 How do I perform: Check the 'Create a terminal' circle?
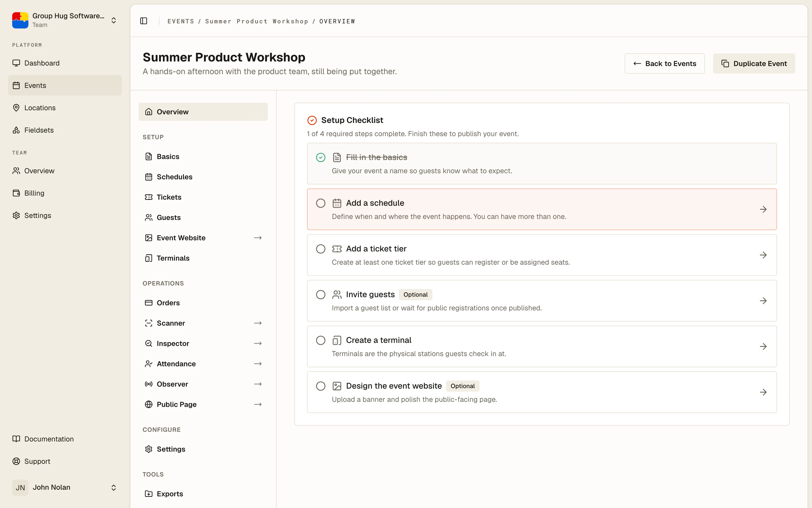321,340
